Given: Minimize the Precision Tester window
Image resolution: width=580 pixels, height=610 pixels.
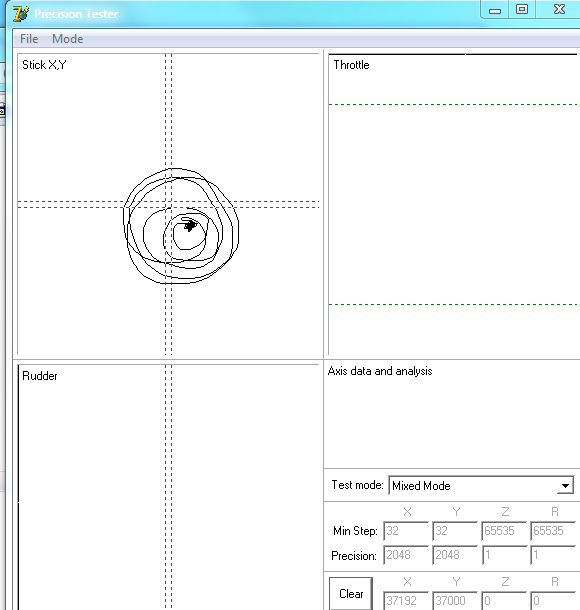Looking at the screenshot, I should tap(495, 10).
